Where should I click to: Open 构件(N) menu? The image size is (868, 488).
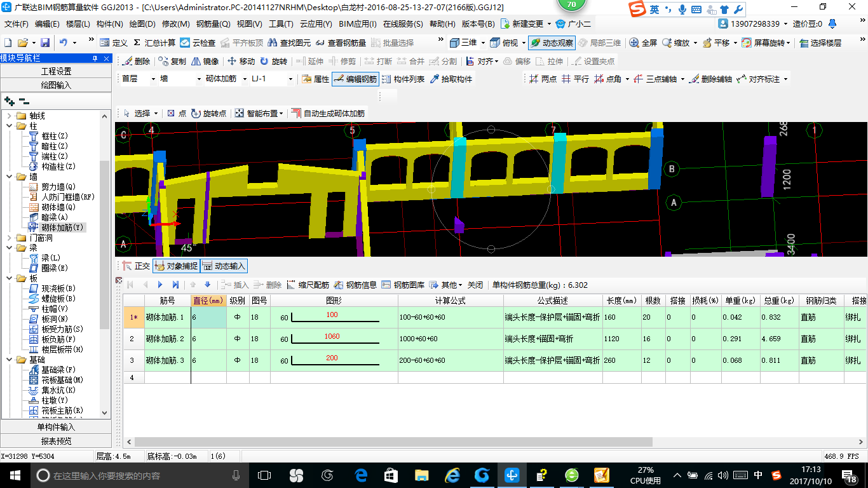pyautogui.click(x=109, y=24)
